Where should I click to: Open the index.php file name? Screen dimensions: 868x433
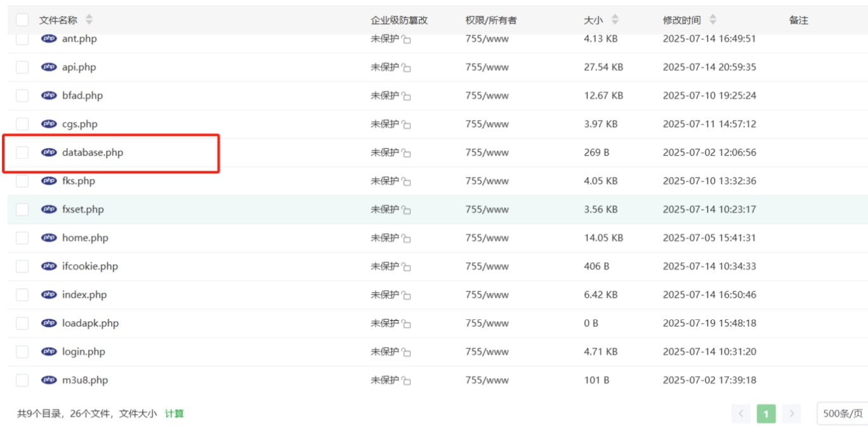(84, 295)
